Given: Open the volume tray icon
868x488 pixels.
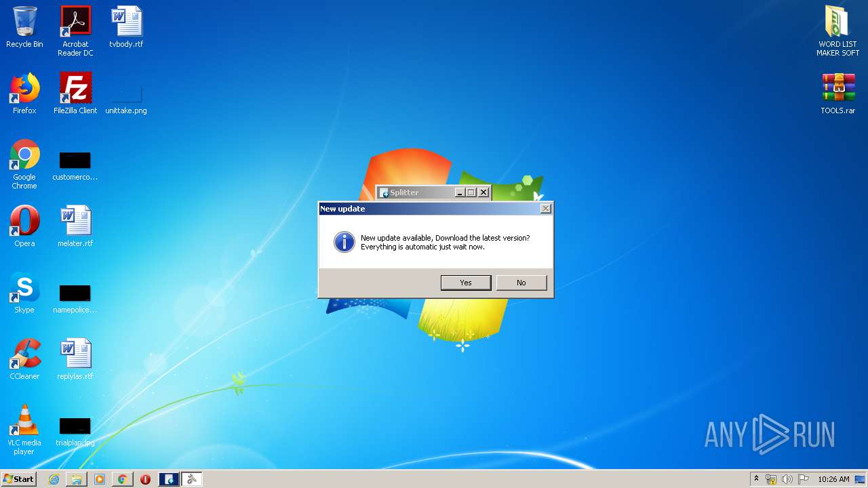Looking at the screenshot, I should (x=787, y=479).
